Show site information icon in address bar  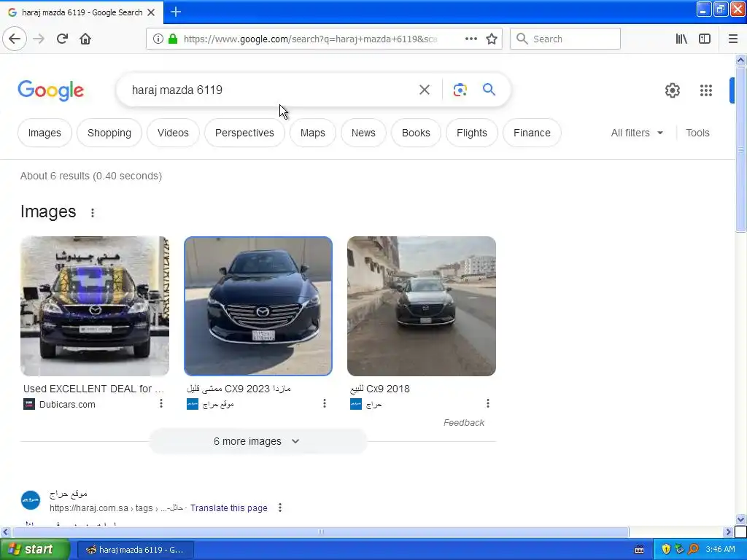[x=158, y=39]
